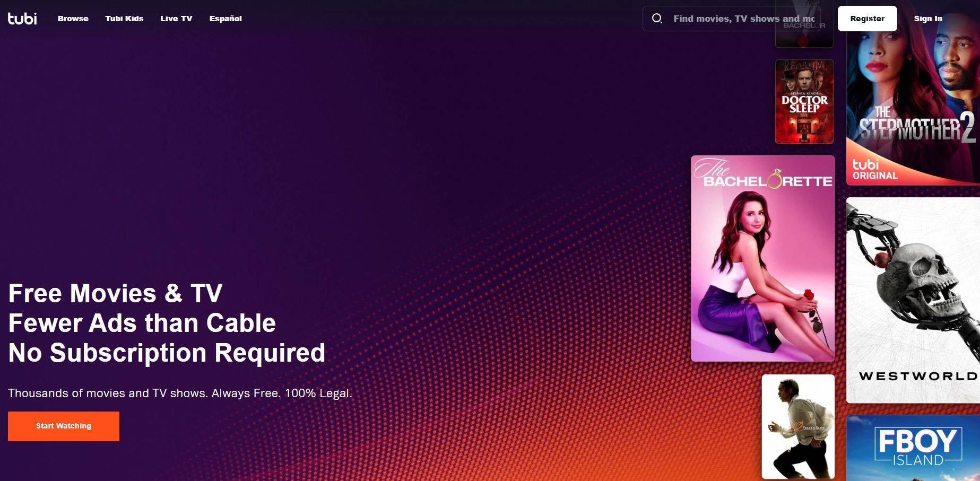Go to Tubi Kids
980x481 pixels.
(124, 19)
